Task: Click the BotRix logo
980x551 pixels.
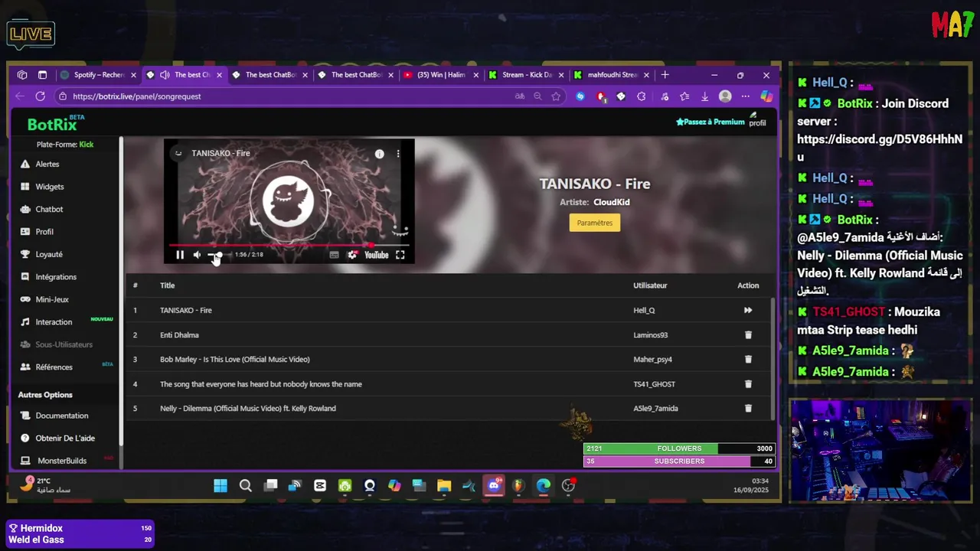Action: [52, 124]
